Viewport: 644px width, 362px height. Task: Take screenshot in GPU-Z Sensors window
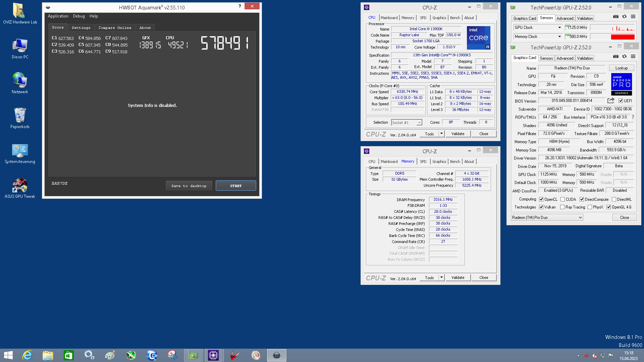[x=616, y=16]
